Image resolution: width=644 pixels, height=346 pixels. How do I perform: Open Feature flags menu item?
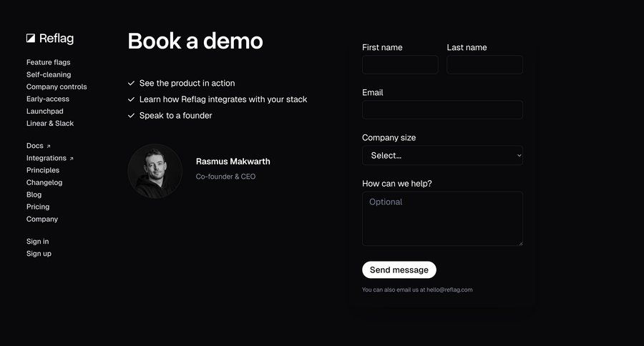click(x=48, y=62)
